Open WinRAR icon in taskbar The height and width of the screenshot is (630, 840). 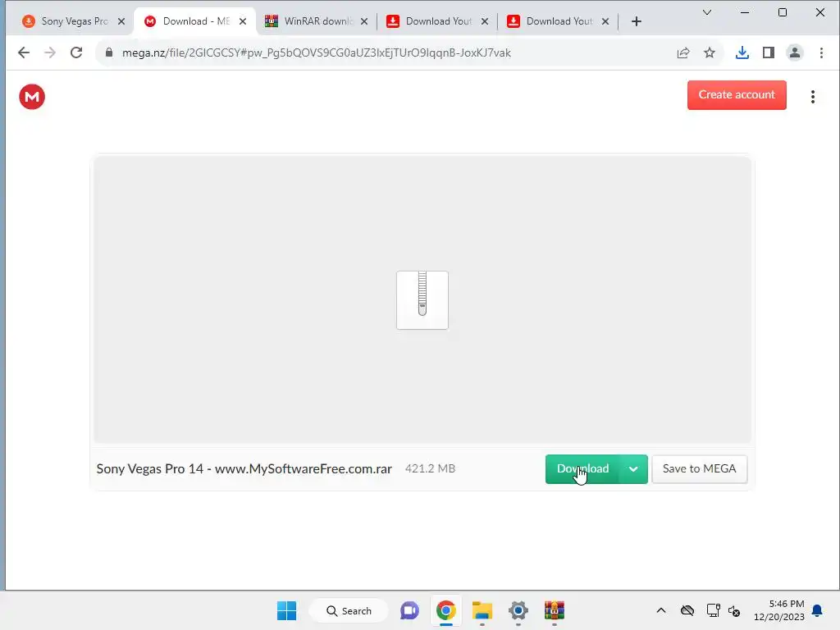[555, 610]
